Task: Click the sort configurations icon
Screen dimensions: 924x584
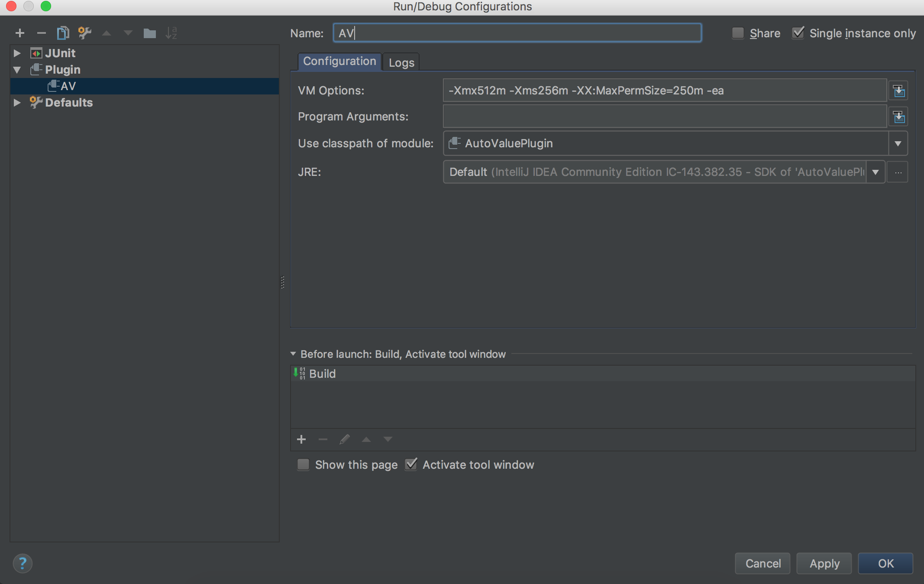Action: tap(171, 33)
